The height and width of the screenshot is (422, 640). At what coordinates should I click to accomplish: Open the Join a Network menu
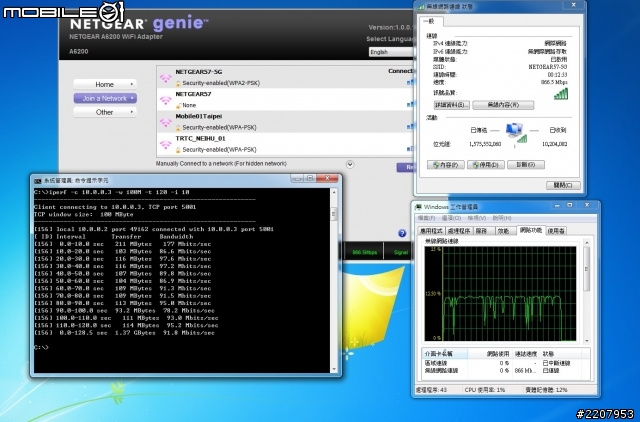[x=105, y=98]
